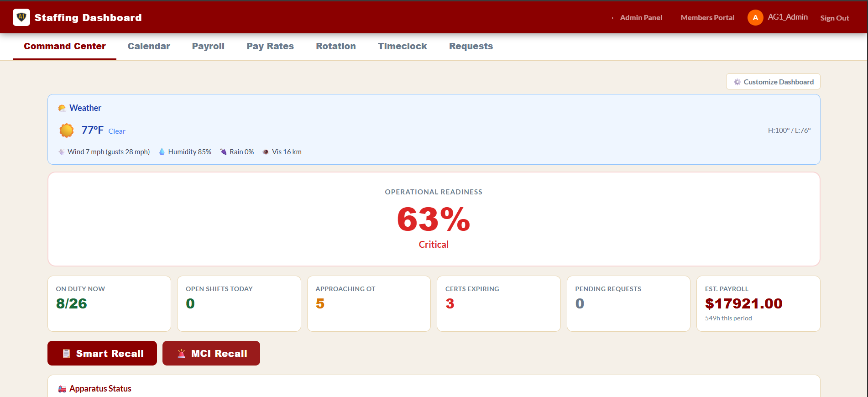This screenshot has width=868, height=397.
Task: Click the siren icon on MCI Recall
Action: point(181,354)
